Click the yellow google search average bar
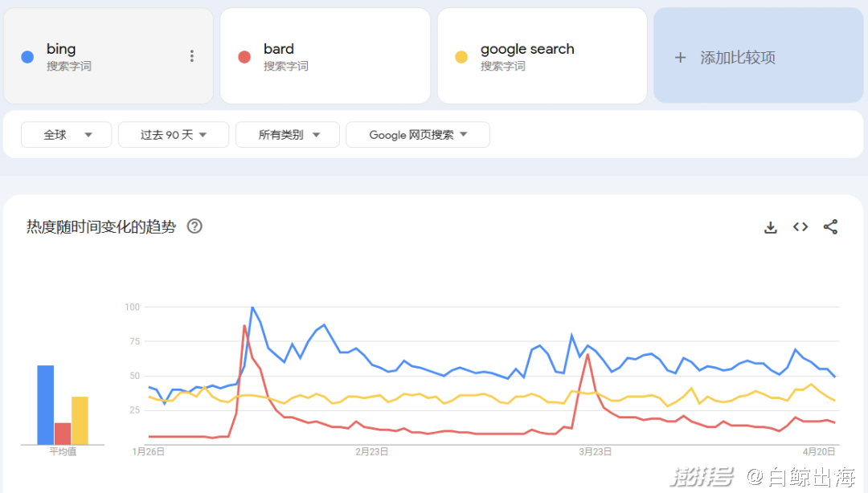This screenshot has height=493, width=868. 80,420
